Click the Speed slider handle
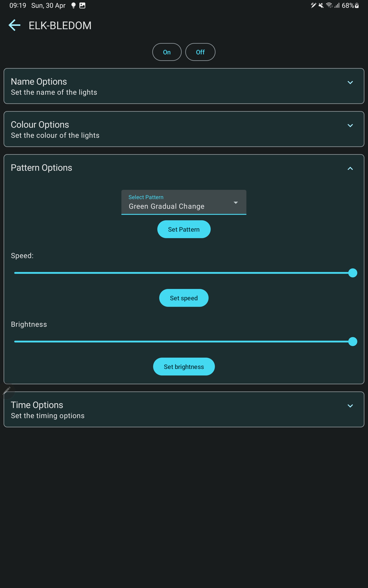The image size is (368, 588). 352,273
